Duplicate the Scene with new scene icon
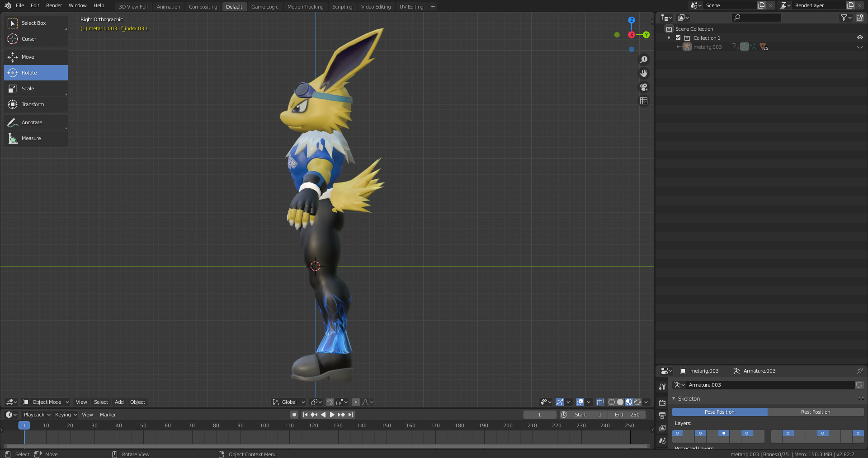Screen dimensions: 868x458 click(x=761, y=5)
